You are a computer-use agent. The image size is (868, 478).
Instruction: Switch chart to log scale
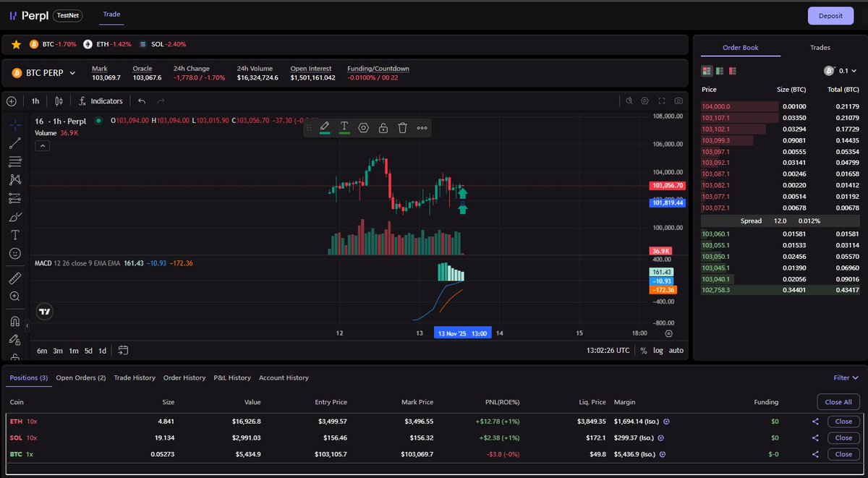[x=658, y=350]
